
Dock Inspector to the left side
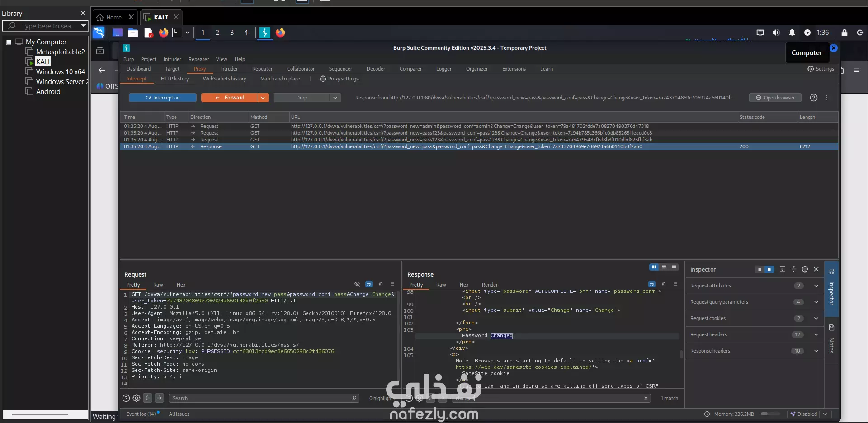759,269
